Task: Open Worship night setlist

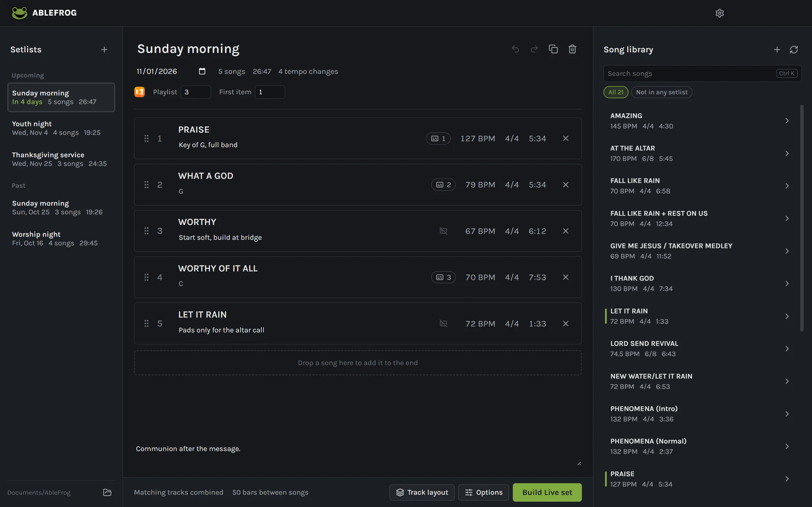Action: pos(61,239)
